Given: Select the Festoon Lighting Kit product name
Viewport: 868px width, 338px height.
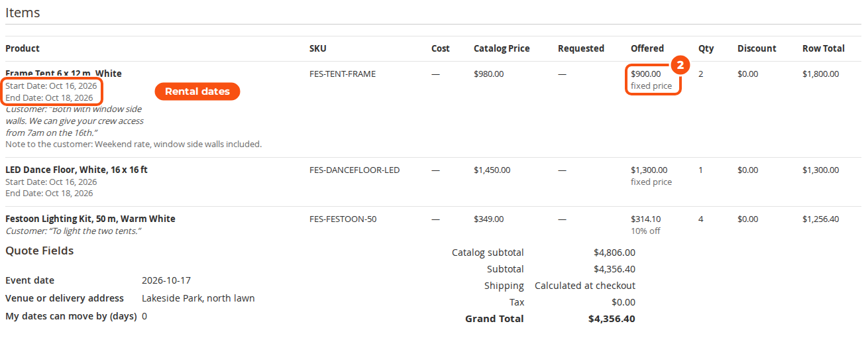Looking at the screenshot, I should click(90, 219).
